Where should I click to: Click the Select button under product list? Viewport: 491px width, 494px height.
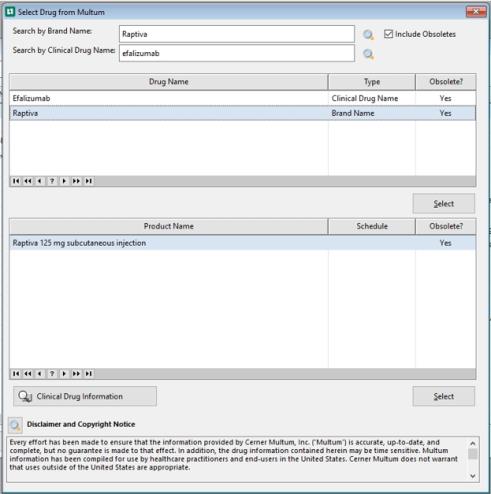click(444, 396)
